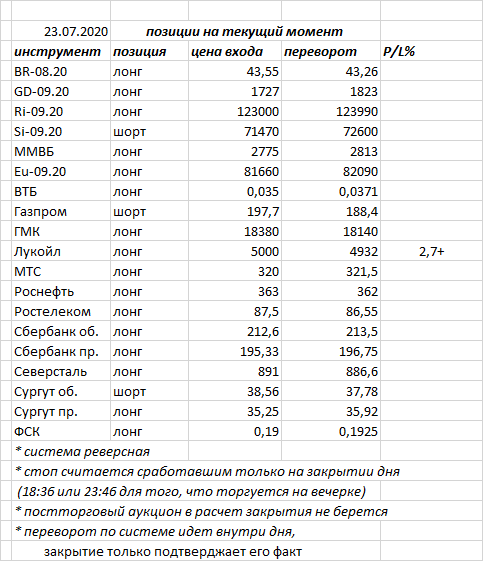The height and width of the screenshot is (561, 483).
Task: Click the ФСК reversal value 0,1925
Action: click(x=331, y=432)
